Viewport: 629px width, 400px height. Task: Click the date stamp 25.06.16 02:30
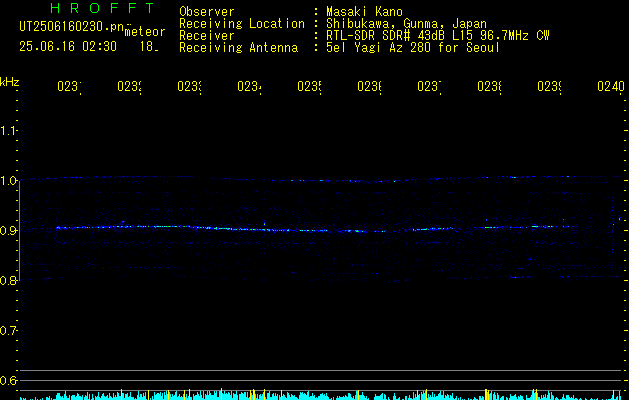click(68, 47)
